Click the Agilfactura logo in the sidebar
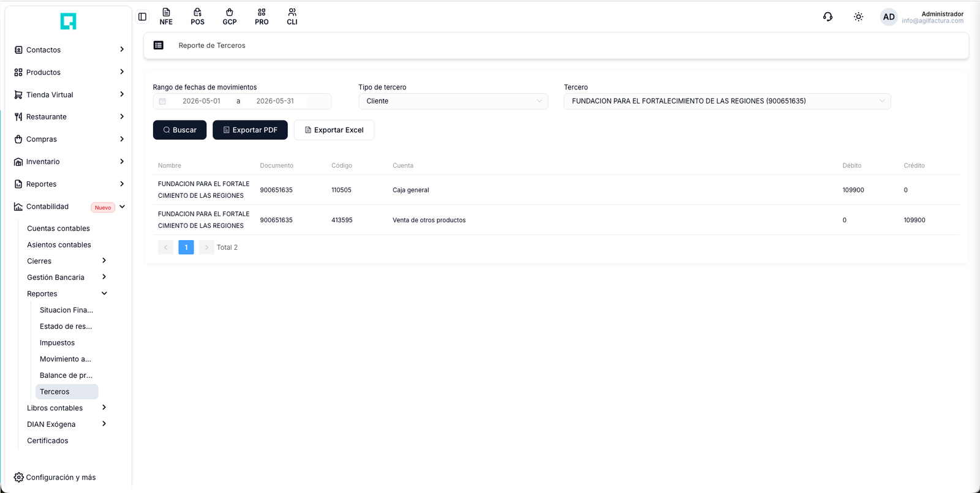Viewport: 980px width, 493px height. click(x=68, y=21)
